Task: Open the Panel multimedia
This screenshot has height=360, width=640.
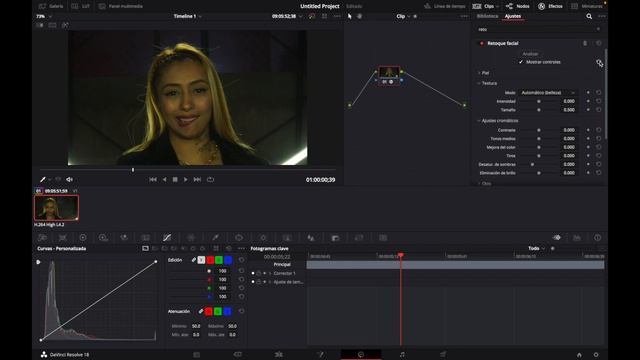Action: point(120,6)
